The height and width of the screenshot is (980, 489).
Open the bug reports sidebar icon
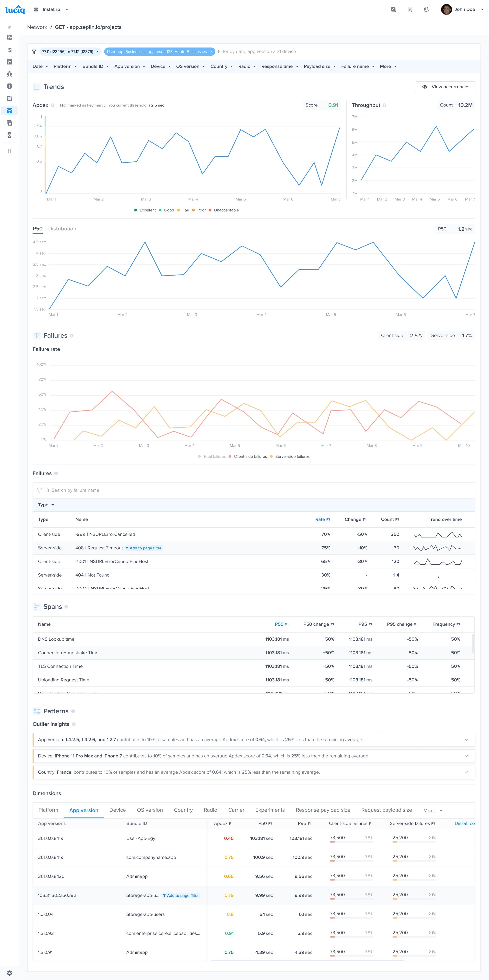click(x=10, y=74)
